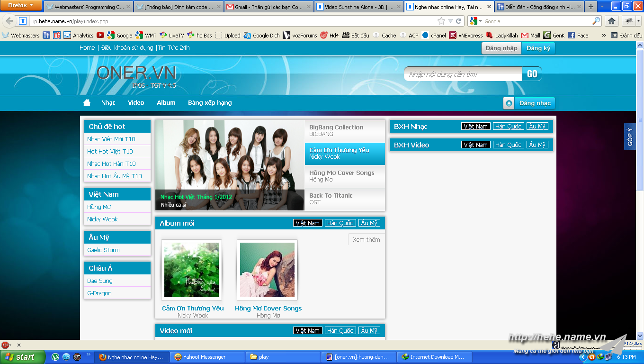Image resolution: width=644 pixels, height=364 pixels.
Task: Click the Đăng ký register button
Action: tap(538, 48)
